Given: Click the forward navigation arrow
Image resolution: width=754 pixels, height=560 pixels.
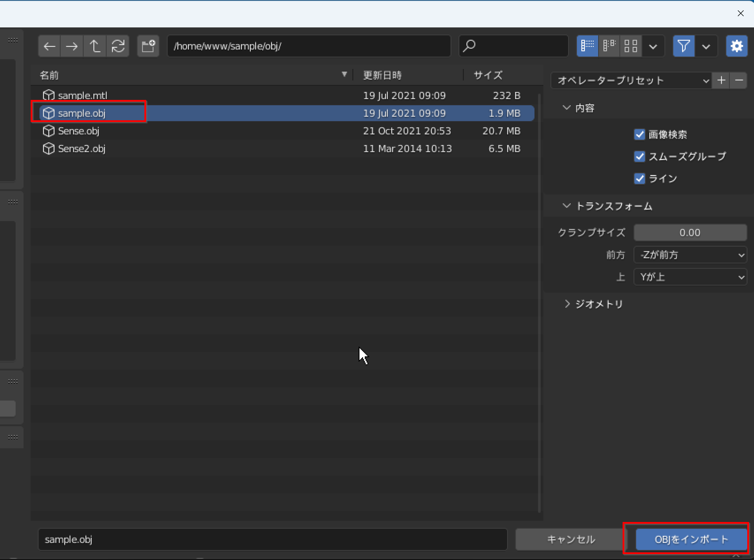Looking at the screenshot, I should point(72,46).
